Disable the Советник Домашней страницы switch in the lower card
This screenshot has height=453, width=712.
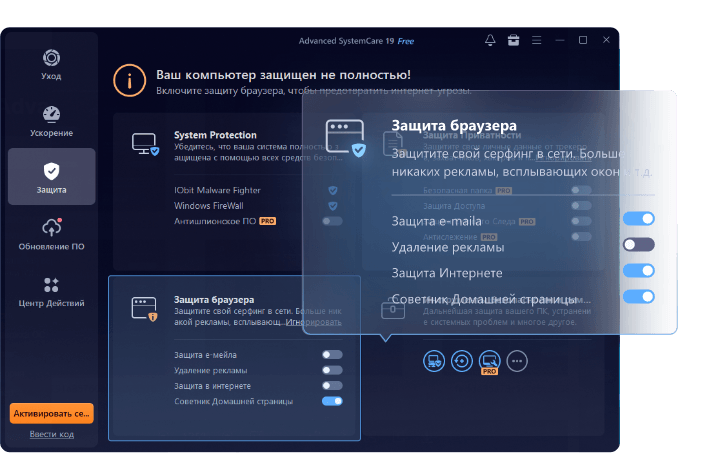332,401
